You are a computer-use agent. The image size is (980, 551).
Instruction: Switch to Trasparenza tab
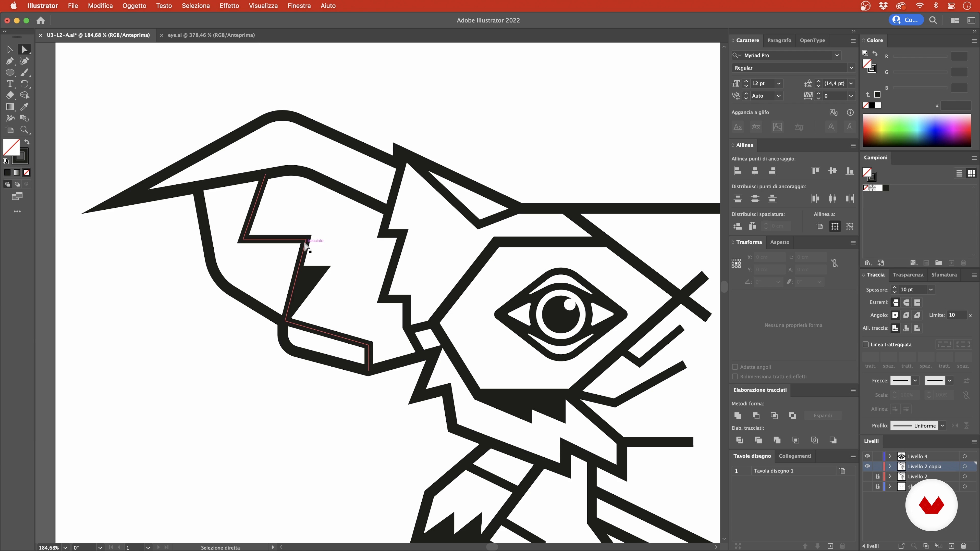click(x=908, y=274)
